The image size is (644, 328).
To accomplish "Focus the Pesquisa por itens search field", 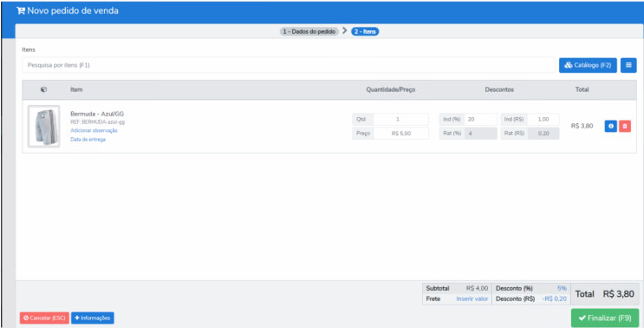I will (289, 65).
